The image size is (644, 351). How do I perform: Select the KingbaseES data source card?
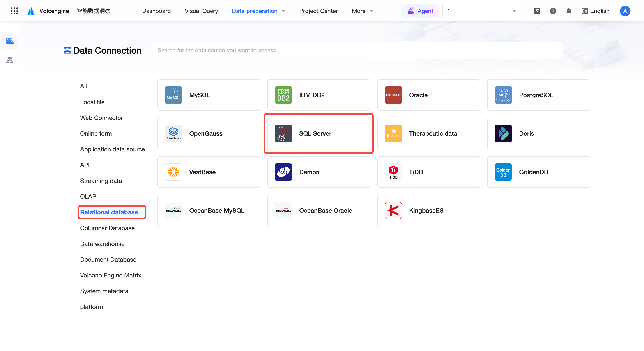pyautogui.click(x=428, y=210)
